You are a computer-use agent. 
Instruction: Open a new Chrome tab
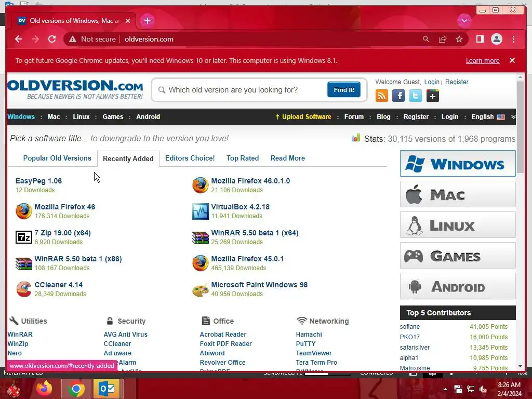click(x=147, y=21)
